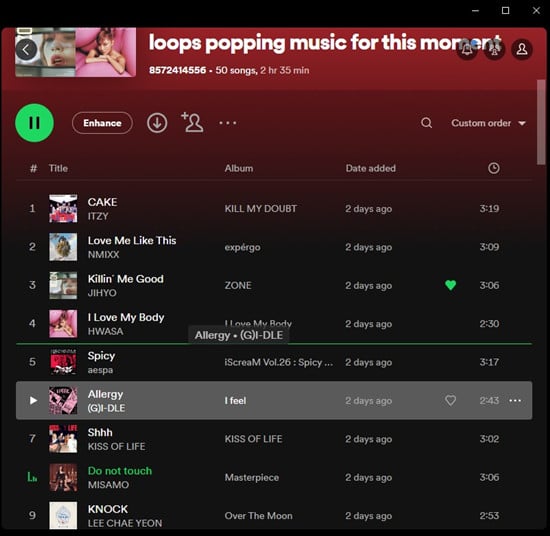550x536 pixels.
Task: Invite collaborators via the add-user icon
Action: click(x=192, y=122)
